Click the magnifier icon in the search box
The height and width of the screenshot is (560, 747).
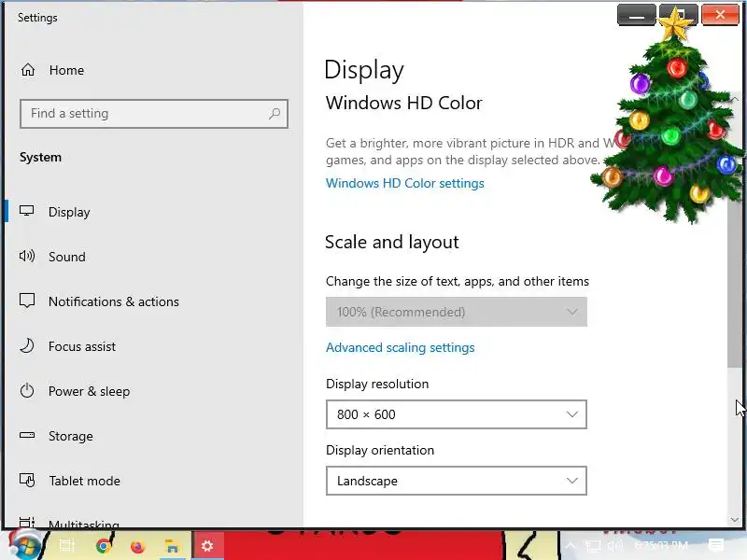[x=275, y=113]
